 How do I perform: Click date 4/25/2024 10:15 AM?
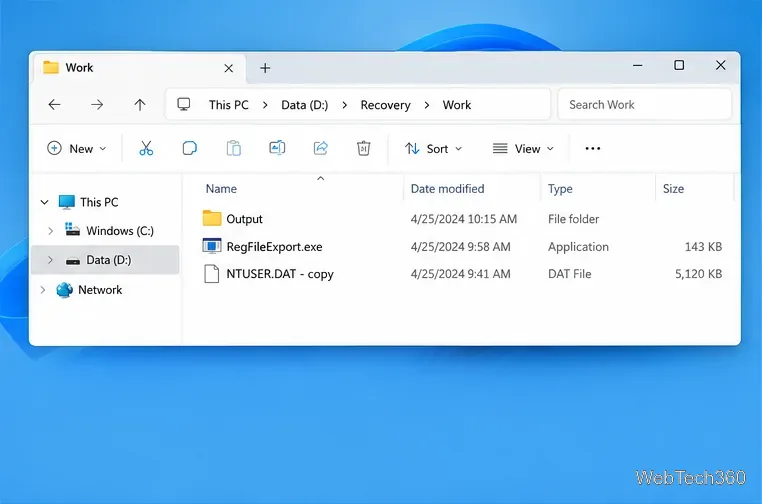pyautogui.click(x=464, y=219)
